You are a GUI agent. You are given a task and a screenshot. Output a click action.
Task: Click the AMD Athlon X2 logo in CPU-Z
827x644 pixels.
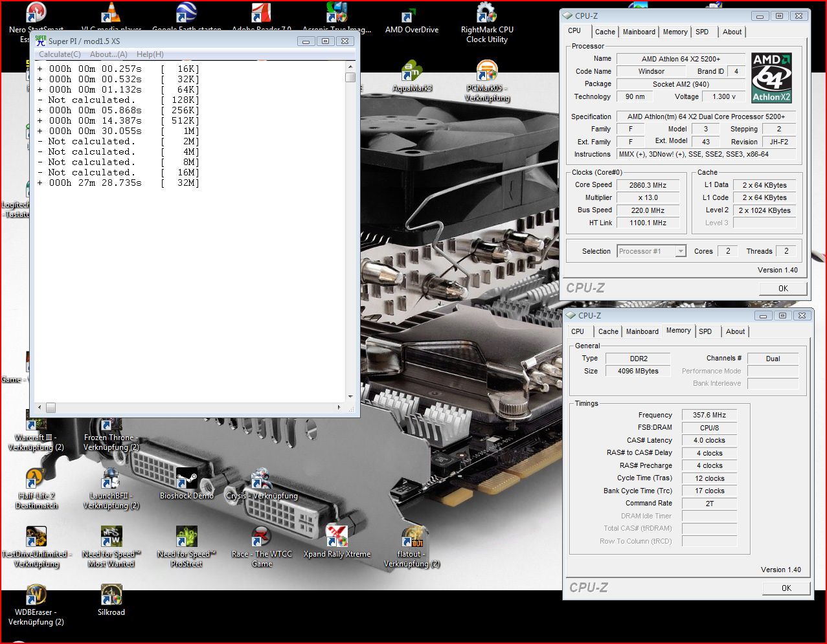tap(772, 78)
